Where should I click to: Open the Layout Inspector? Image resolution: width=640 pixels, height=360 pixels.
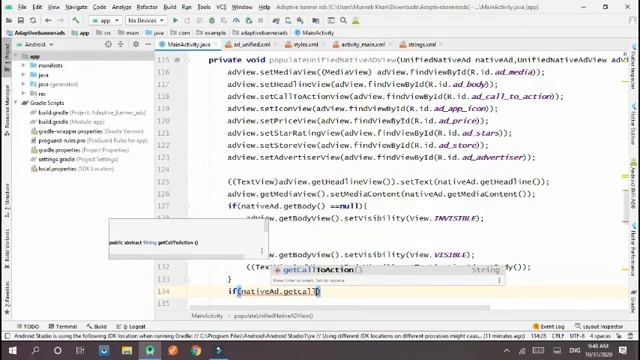tap(599, 327)
